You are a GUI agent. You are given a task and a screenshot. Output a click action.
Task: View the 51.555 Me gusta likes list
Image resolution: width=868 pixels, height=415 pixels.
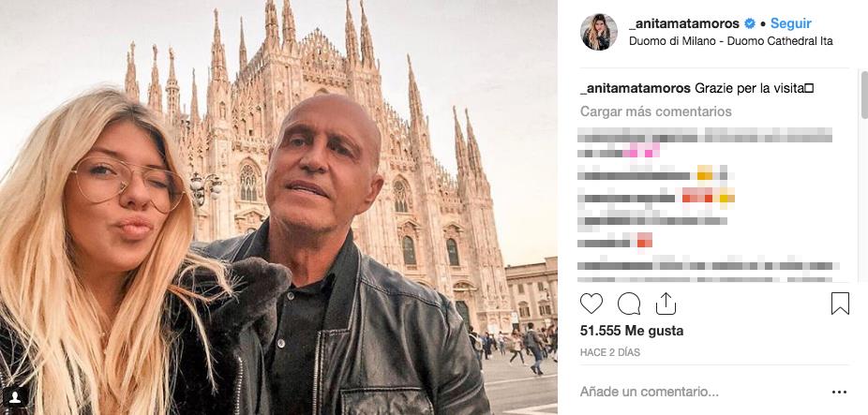(631, 331)
